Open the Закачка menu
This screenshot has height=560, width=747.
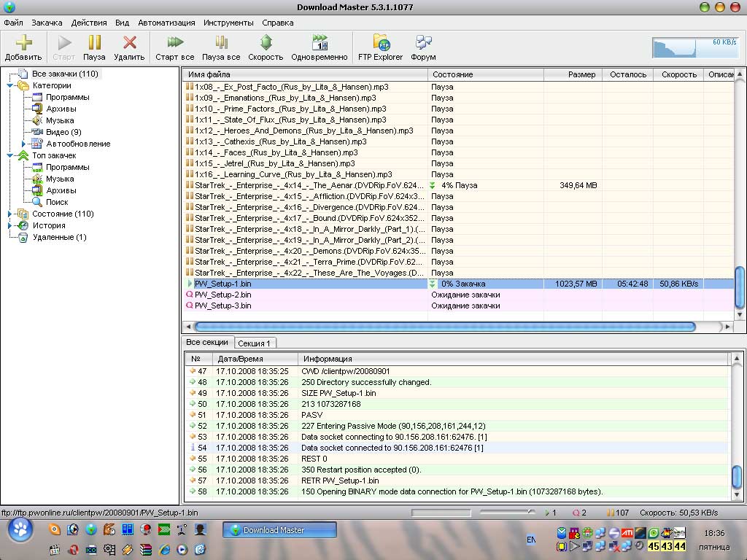[47, 23]
